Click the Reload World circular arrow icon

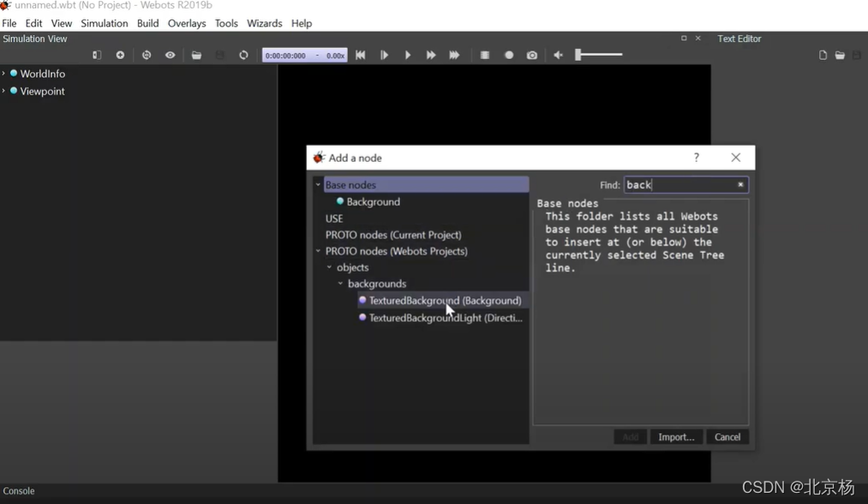coord(243,55)
